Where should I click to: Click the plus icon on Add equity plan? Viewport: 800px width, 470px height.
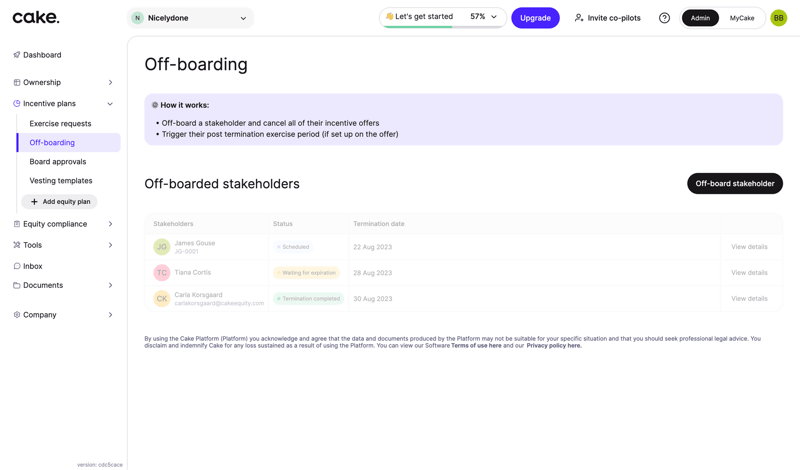tap(34, 202)
